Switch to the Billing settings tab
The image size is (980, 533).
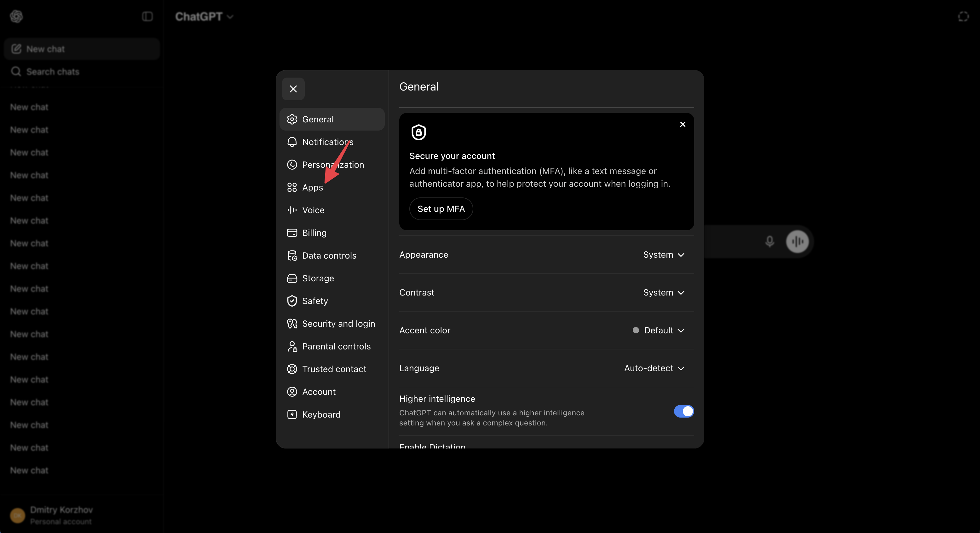point(332,233)
